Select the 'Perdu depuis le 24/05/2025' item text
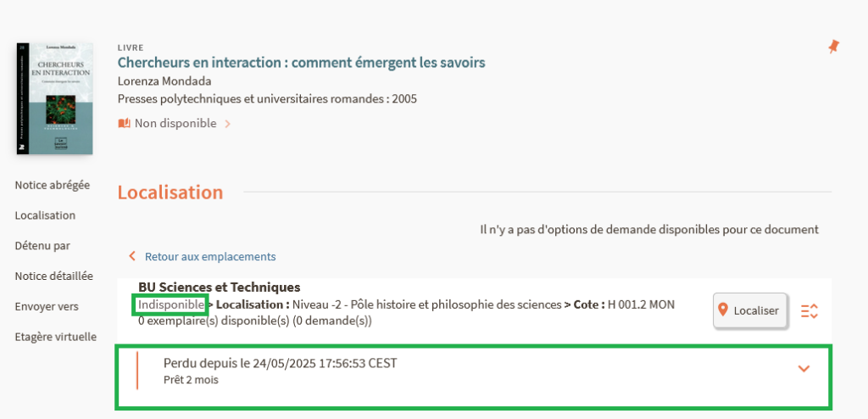This screenshot has width=868, height=419. click(280, 364)
